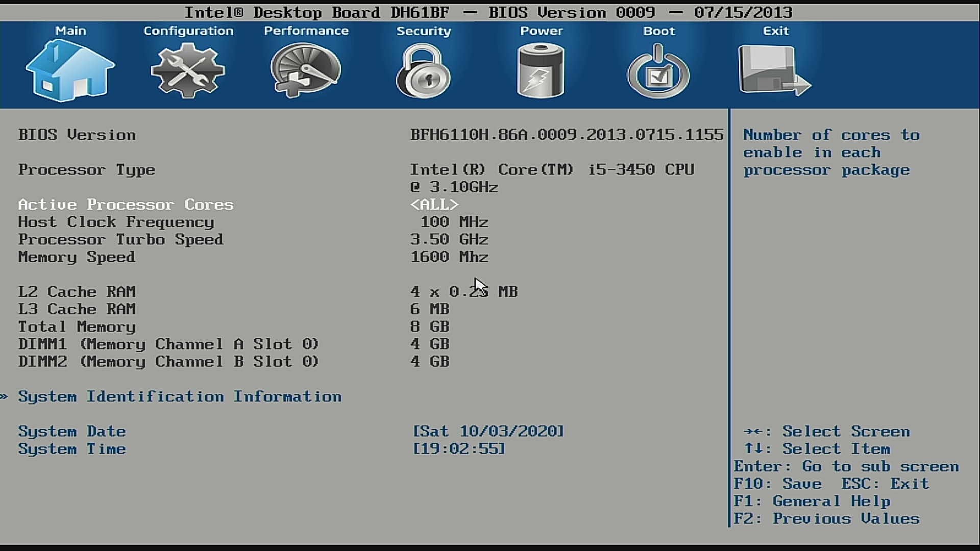Switch to the Boot tab label
This screenshot has width=980, height=551.
coord(659,31)
